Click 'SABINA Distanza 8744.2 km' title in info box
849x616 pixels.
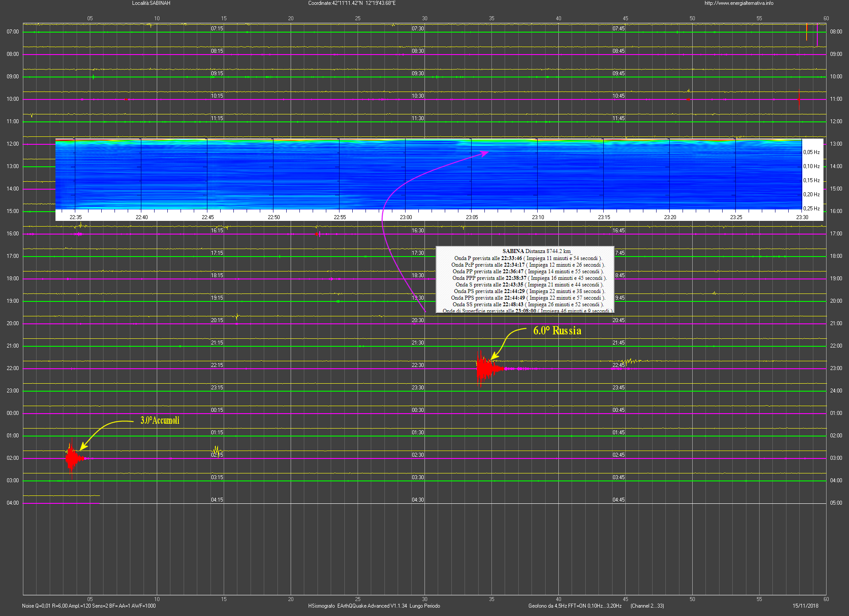(x=536, y=251)
